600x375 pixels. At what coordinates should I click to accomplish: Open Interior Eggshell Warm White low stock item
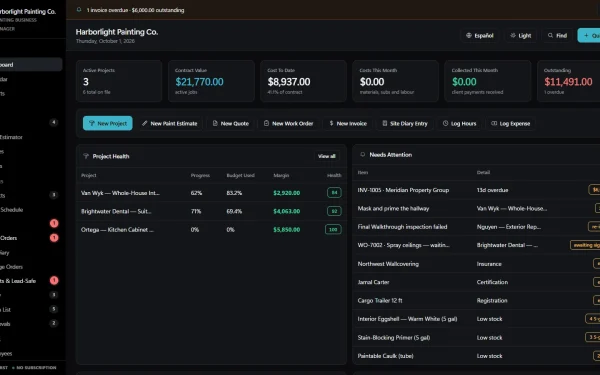[x=476, y=319]
